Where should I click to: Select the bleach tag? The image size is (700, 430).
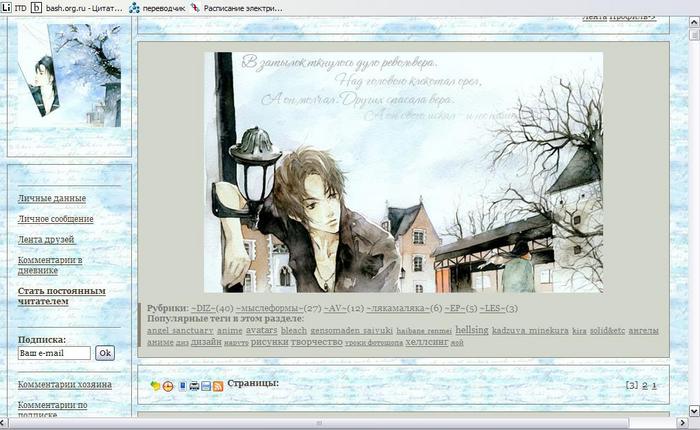(294, 330)
